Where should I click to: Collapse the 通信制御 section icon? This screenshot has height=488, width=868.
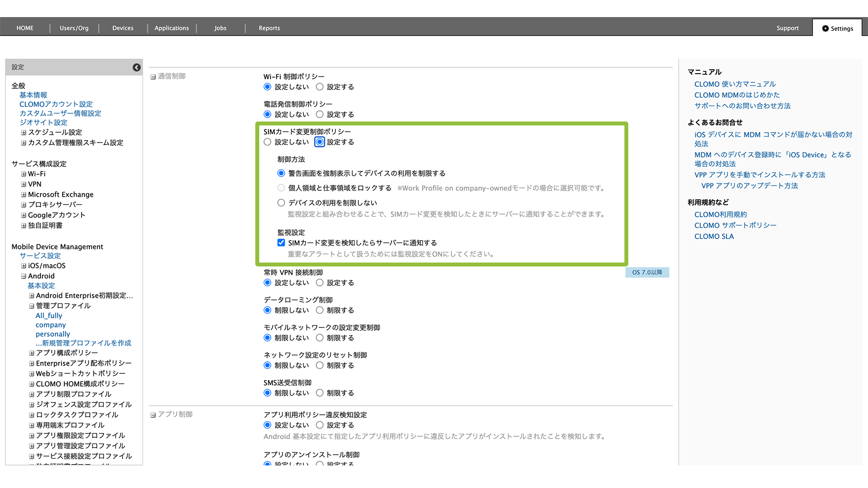(153, 77)
